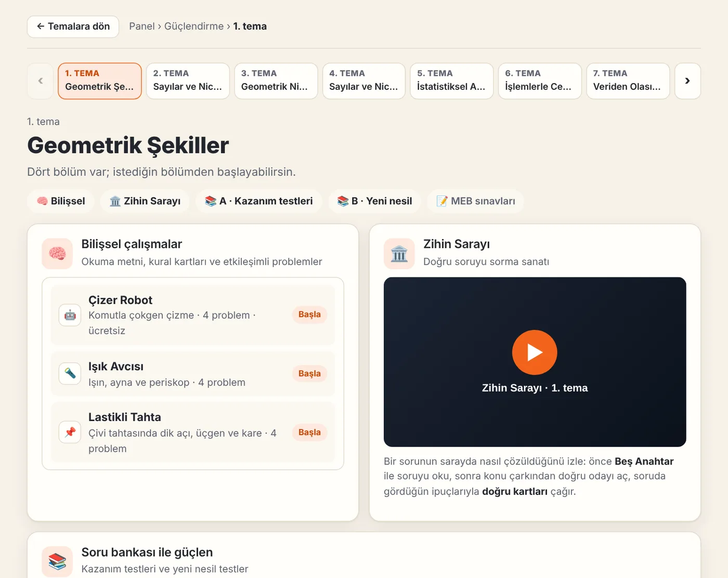Show more themes with the right chevron

pyautogui.click(x=687, y=81)
